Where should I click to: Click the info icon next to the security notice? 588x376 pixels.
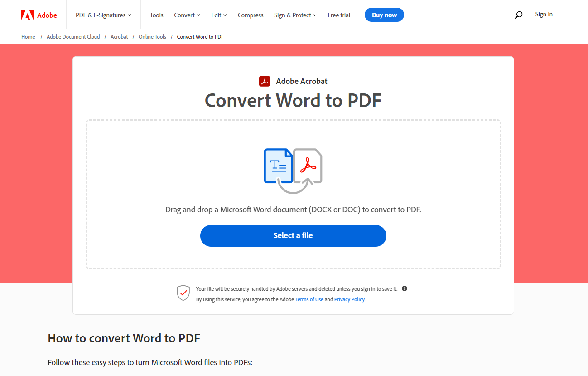click(405, 288)
